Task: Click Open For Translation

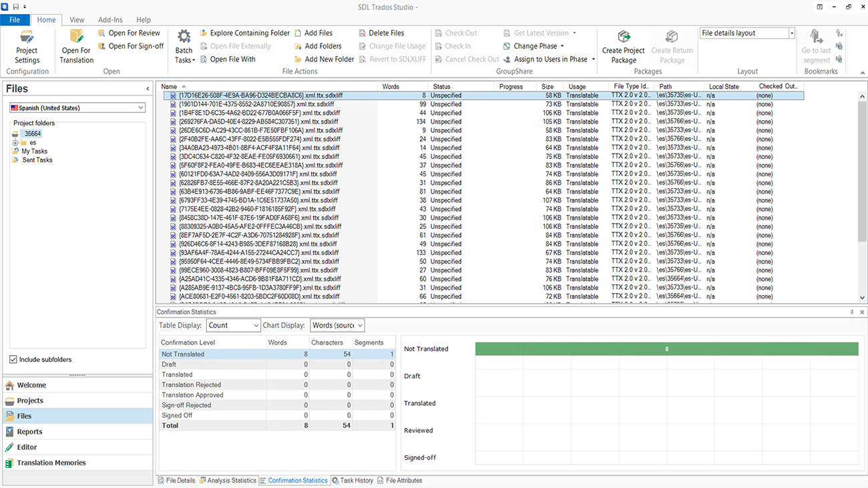Action: (x=75, y=47)
